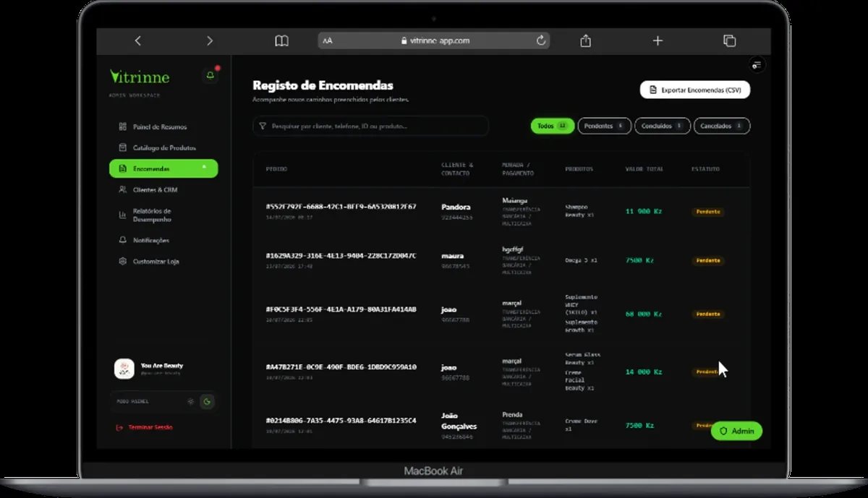Open Catálogo de Produtos menu item

[163, 147]
